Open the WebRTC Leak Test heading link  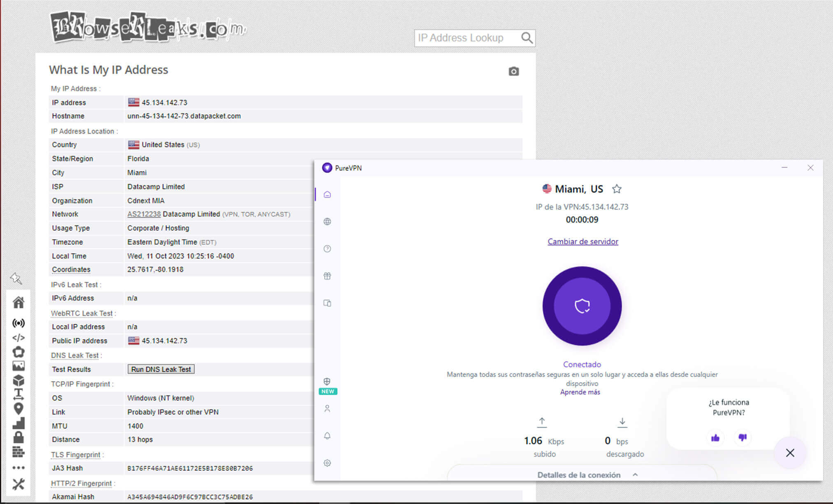pyautogui.click(x=82, y=313)
